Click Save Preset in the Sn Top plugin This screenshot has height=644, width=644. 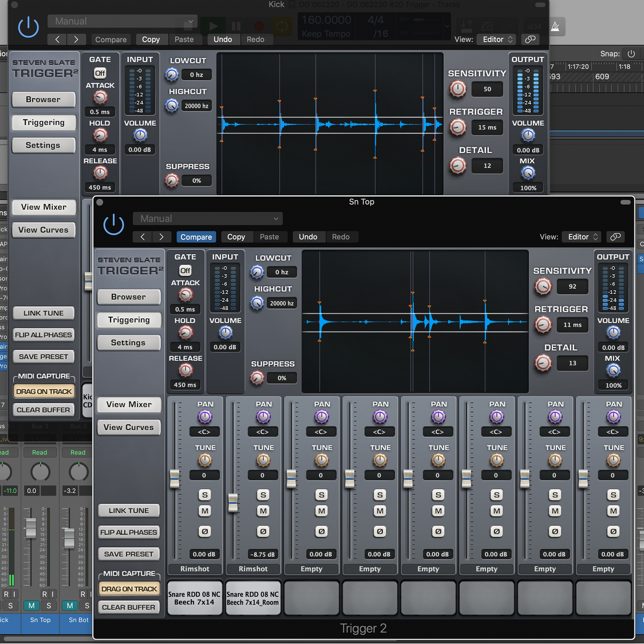pyautogui.click(x=129, y=554)
